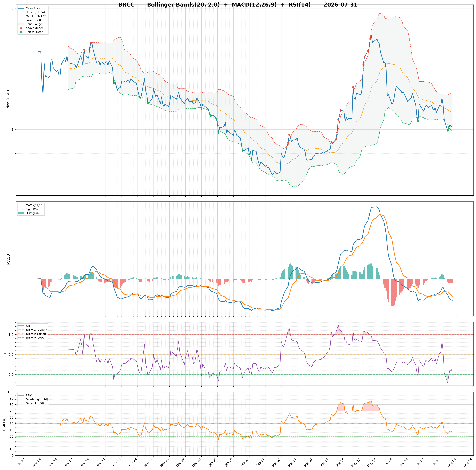Click the RSI axis tick label '60'

[x=12, y=417]
